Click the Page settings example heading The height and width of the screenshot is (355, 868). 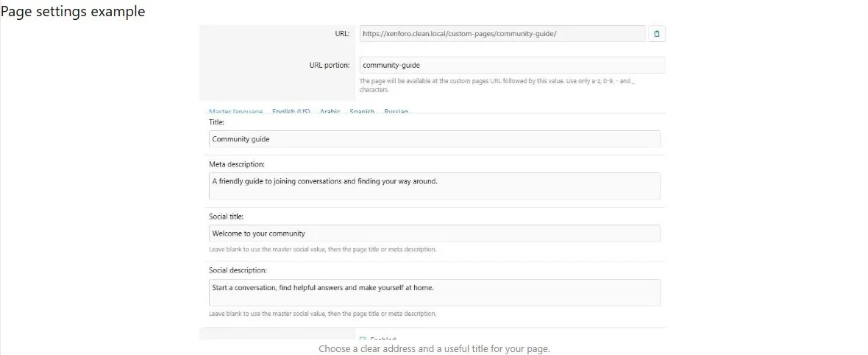[73, 11]
